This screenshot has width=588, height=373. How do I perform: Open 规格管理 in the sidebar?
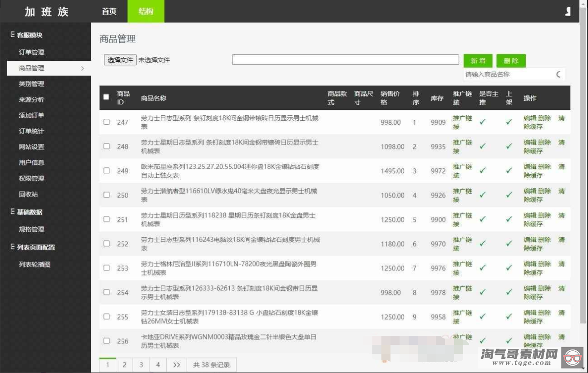pos(31,230)
